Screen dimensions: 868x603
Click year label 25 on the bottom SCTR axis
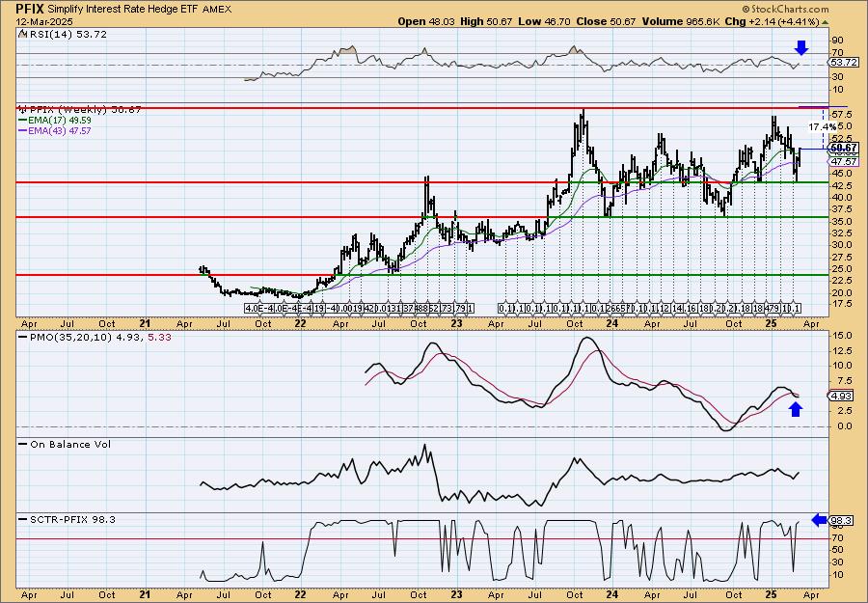[772, 594]
